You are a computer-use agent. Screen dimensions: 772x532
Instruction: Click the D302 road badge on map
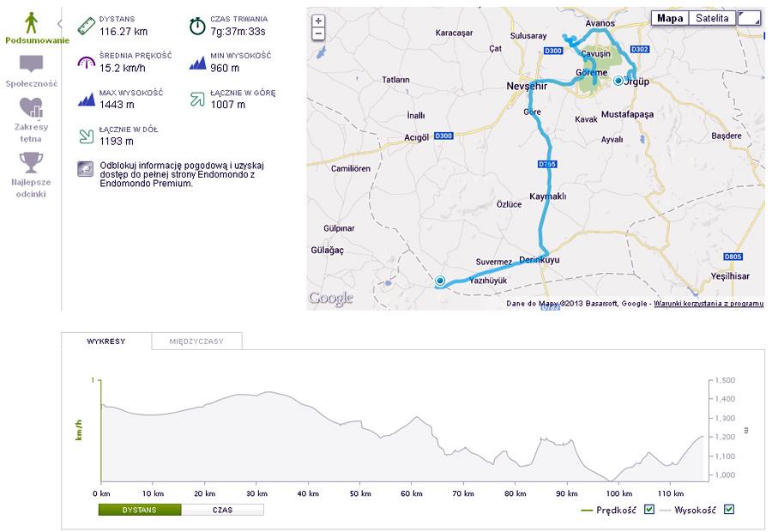click(640, 49)
